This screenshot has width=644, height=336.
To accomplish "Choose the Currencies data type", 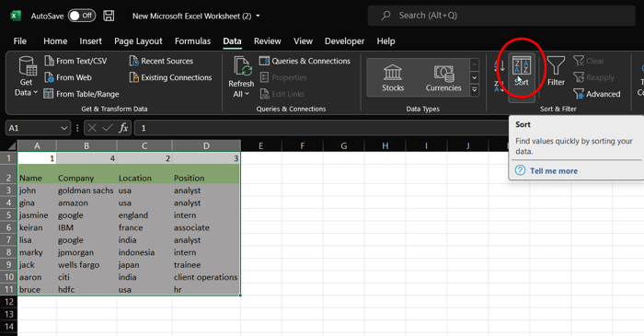I will (443, 77).
